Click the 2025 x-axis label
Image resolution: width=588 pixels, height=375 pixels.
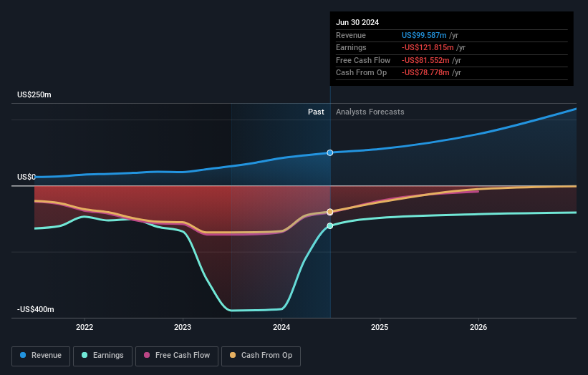(380, 327)
